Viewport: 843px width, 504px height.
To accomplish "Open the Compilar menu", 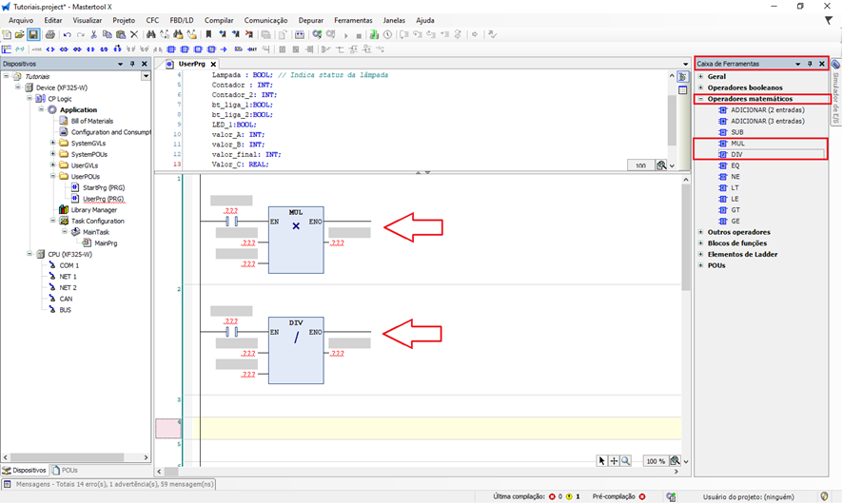I will point(219,20).
